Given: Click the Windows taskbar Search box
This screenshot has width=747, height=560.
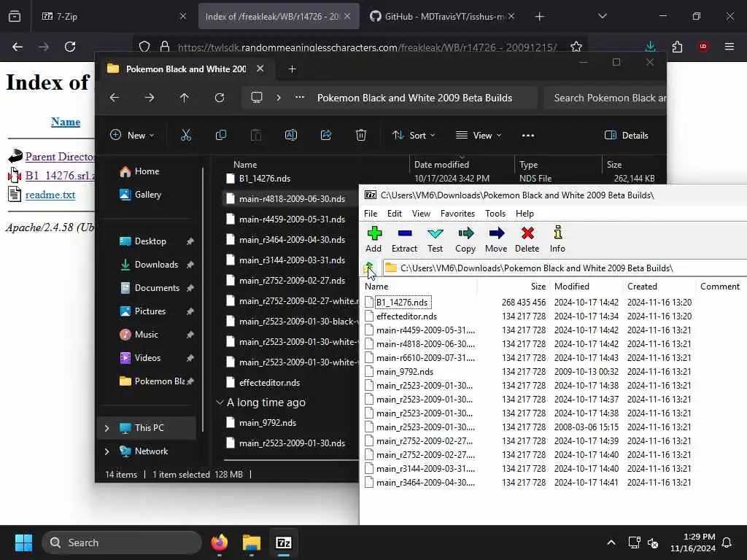Looking at the screenshot, I should (x=122, y=542).
